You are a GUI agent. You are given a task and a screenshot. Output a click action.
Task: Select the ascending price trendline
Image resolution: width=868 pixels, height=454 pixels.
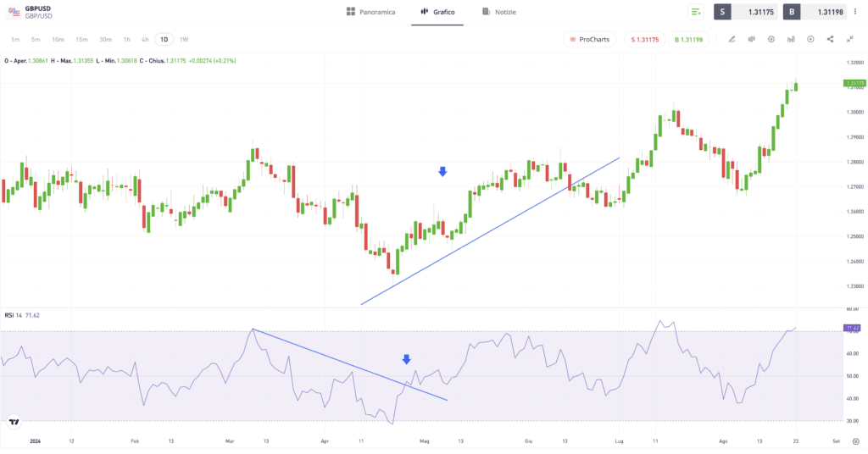coord(490,231)
